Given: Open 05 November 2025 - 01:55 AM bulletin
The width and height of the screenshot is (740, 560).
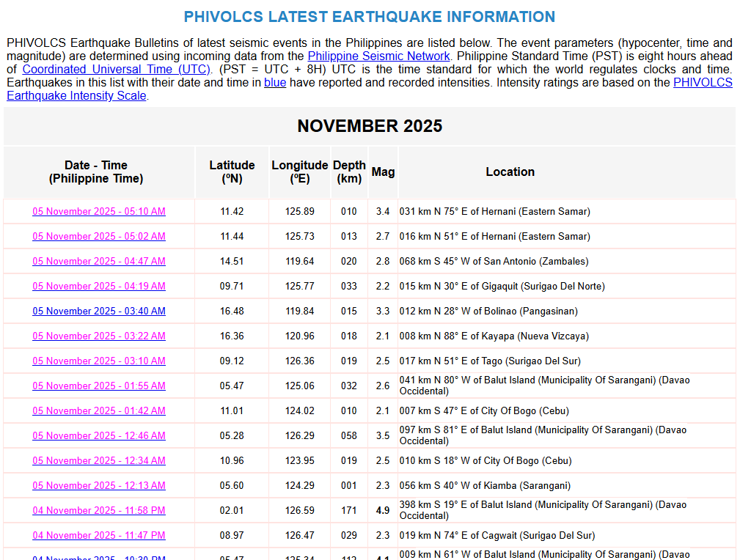Looking at the screenshot, I should click(x=99, y=386).
